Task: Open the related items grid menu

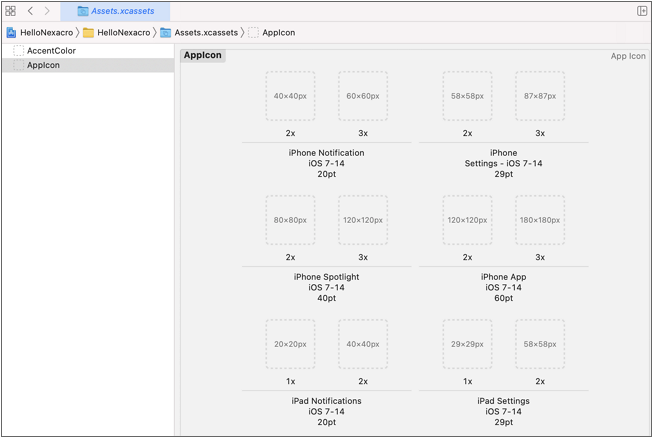Action: coord(11,11)
